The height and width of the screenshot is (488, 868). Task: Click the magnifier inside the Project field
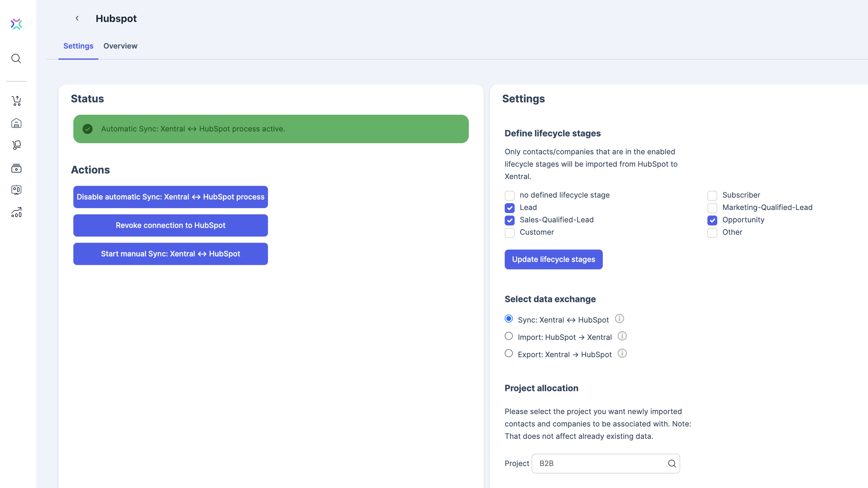tap(672, 464)
